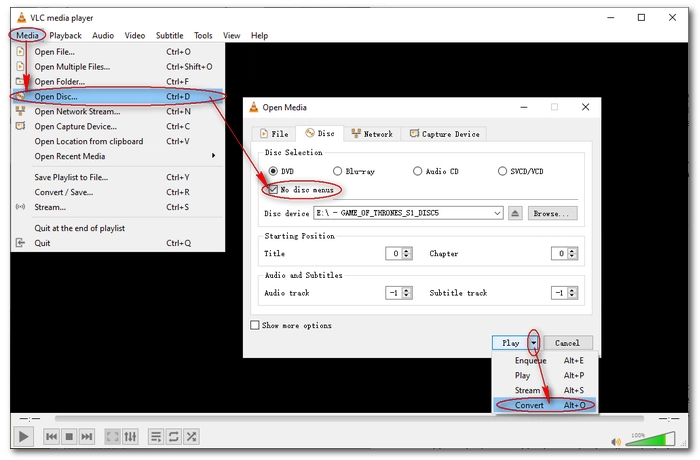Click the Open File menu icon

[x=20, y=51]
